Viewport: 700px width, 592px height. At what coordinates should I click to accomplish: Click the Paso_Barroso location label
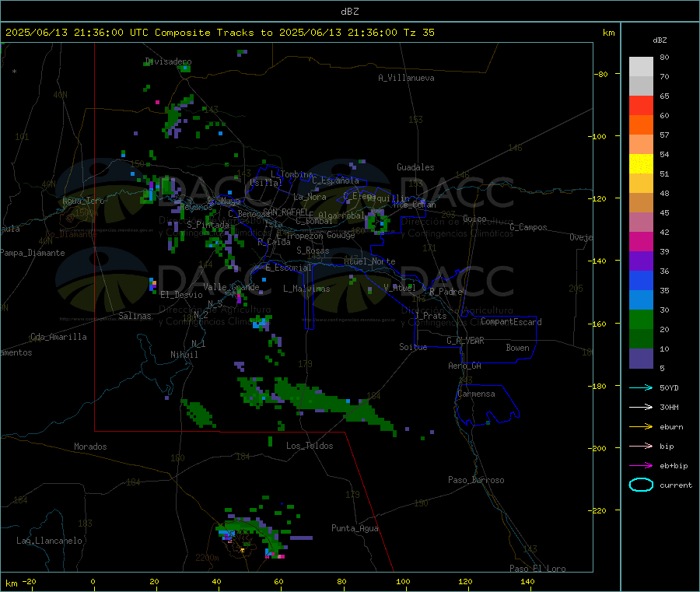pyautogui.click(x=476, y=480)
